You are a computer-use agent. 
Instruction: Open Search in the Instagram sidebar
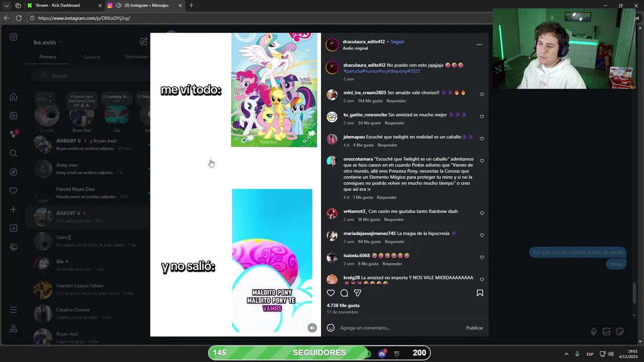coord(14,153)
